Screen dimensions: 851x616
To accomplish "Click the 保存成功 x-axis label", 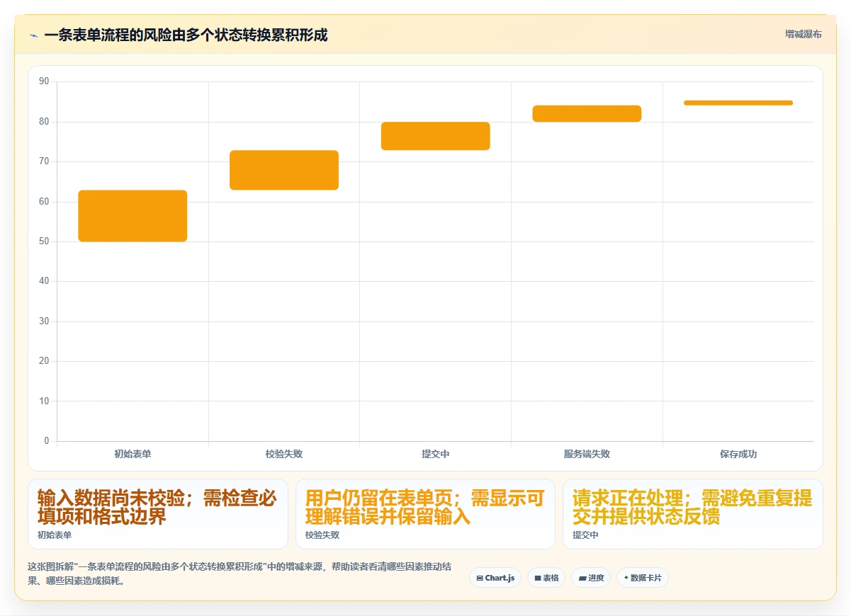I will coord(738,454).
